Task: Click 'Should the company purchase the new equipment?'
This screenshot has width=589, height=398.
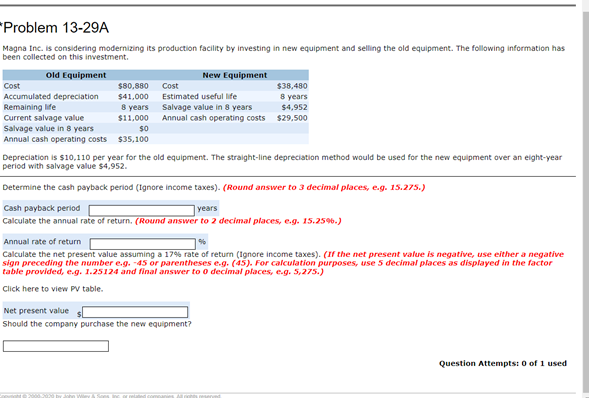Action: pyautogui.click(x=97, y=324)
